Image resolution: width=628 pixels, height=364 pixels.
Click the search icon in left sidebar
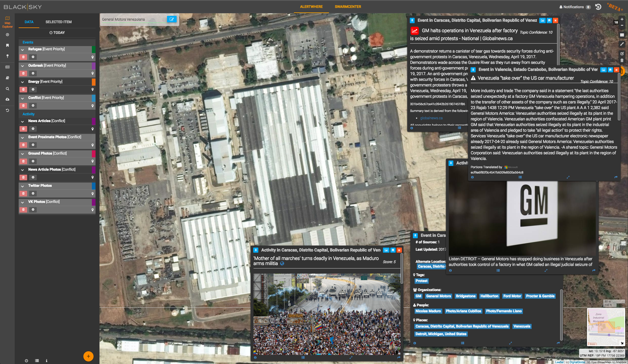tap(8, 89)
